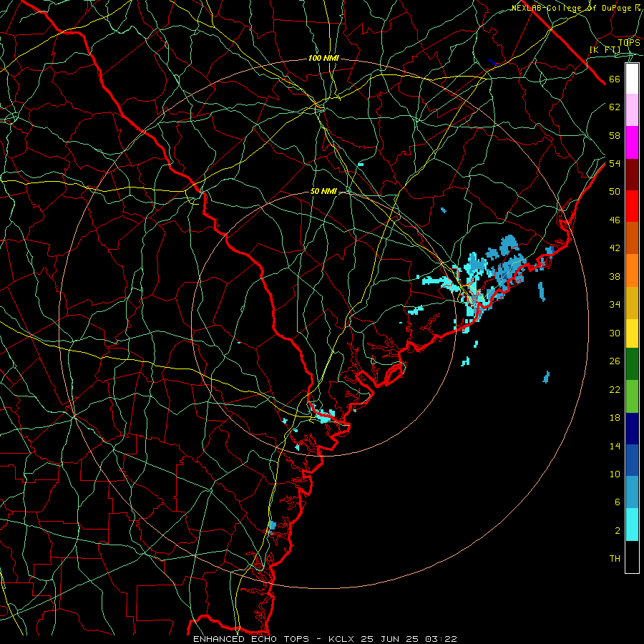Click the '50' legend value
Viewport: 644px width, 644px height.
pos(615,192)
